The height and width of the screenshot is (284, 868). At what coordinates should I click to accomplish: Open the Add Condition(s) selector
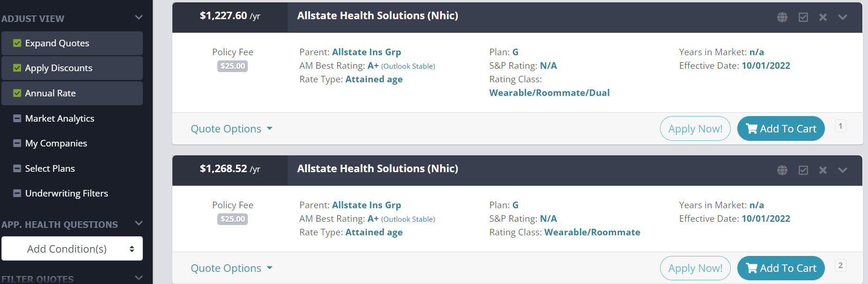[x=72, y=248]
